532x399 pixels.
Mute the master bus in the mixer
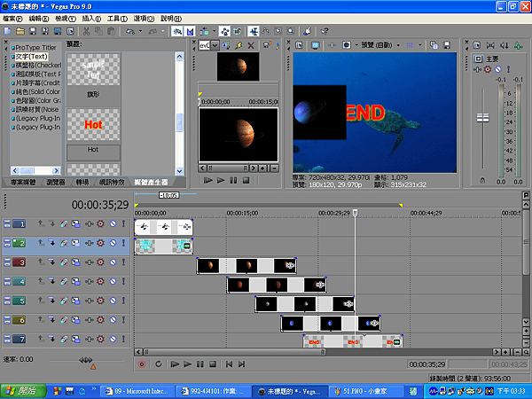[x=497, y=69]
